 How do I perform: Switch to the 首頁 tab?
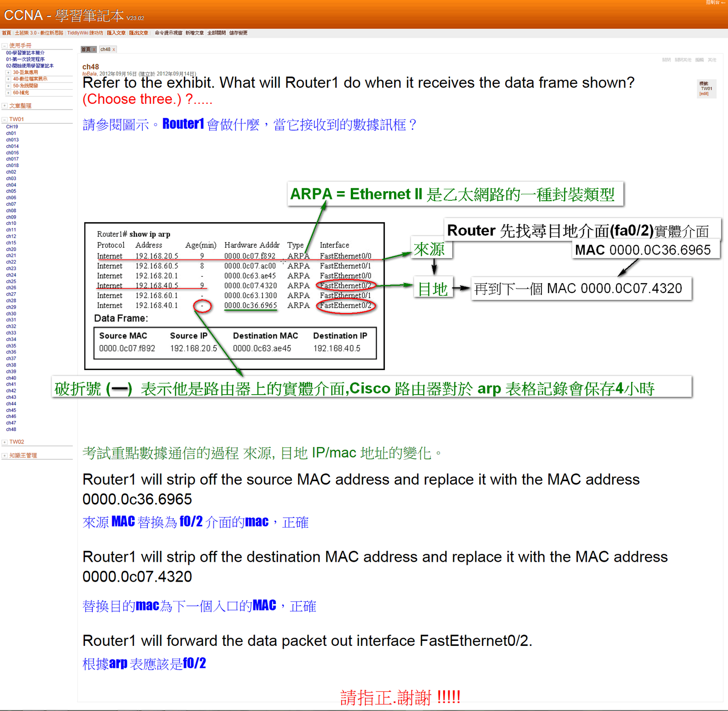tap(86, 50)
